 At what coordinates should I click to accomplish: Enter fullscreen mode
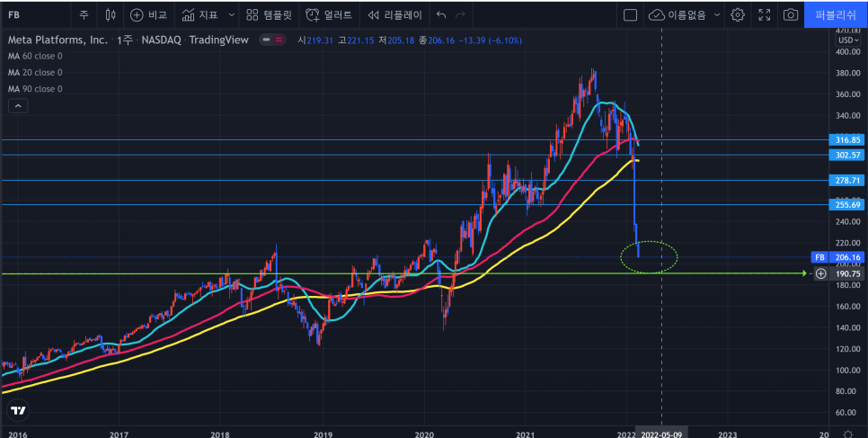(x=765, y=15)
